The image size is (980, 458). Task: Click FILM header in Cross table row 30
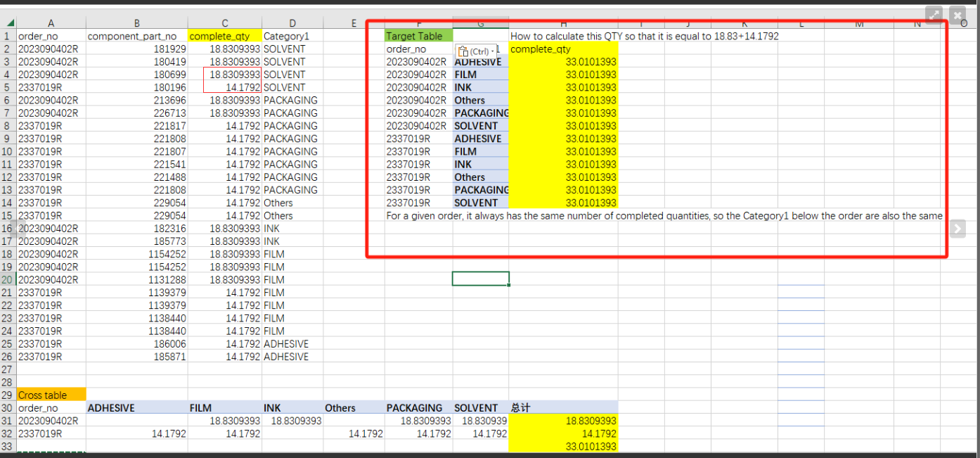[x=225, y=408]
